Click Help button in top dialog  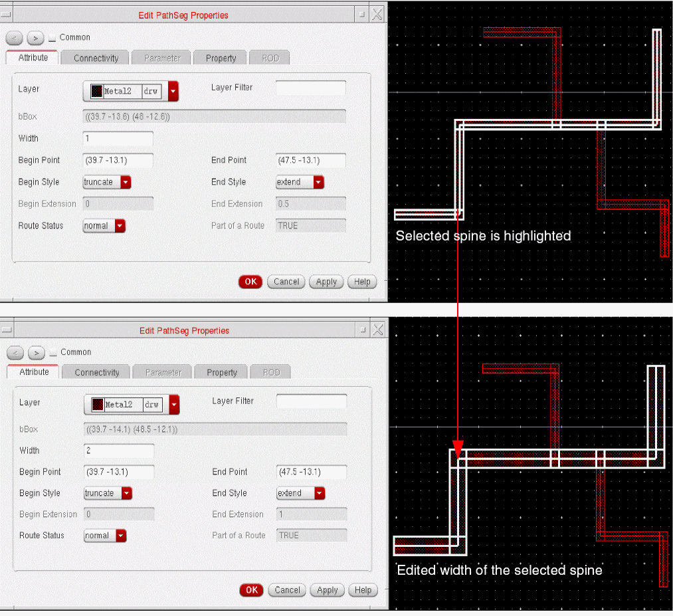(x=362, y=282)
